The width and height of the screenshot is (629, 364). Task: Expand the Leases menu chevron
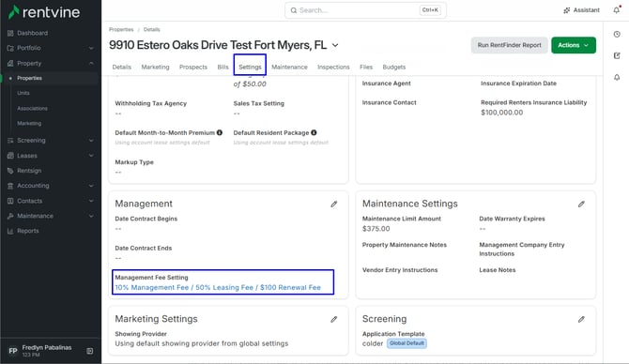coord(91,156)
